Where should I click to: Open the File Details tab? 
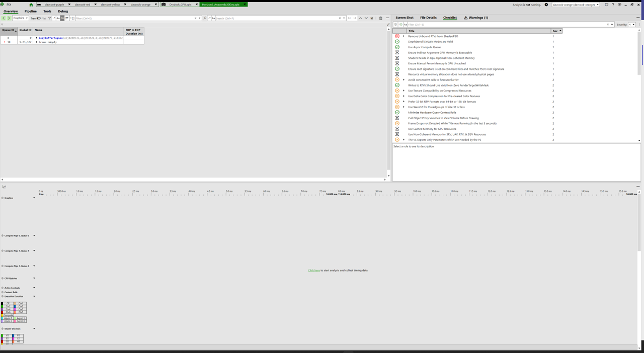tap(428, 18)
